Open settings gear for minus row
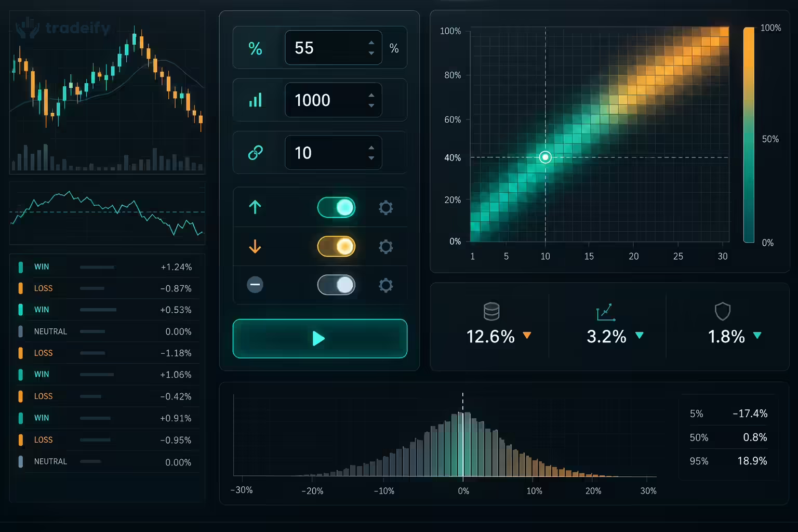Viewport: 798px width, 532px height. click(x=385, y=285)
